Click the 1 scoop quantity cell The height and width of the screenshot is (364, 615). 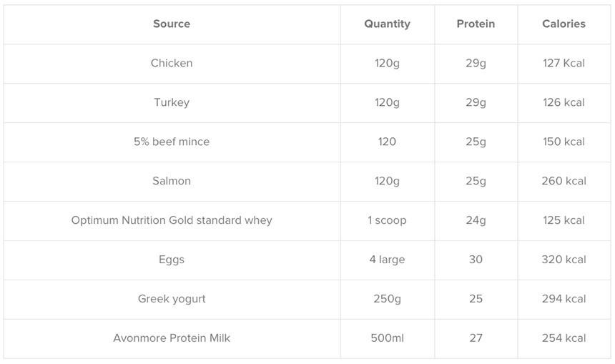(387, 220)
